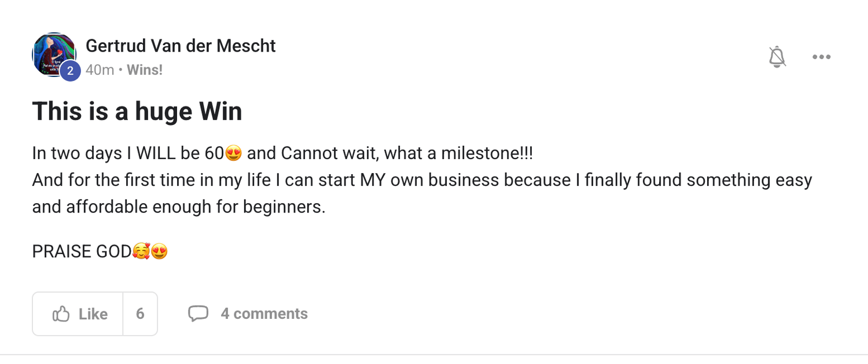Select the Wins! category label
The image size is (868, 364).
click(x=145, y=70)
